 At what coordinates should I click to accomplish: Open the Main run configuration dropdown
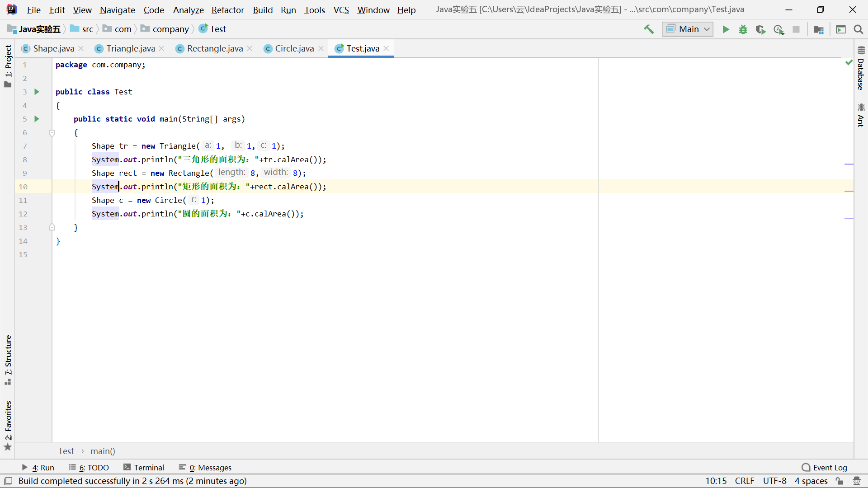tap(688, 29)
